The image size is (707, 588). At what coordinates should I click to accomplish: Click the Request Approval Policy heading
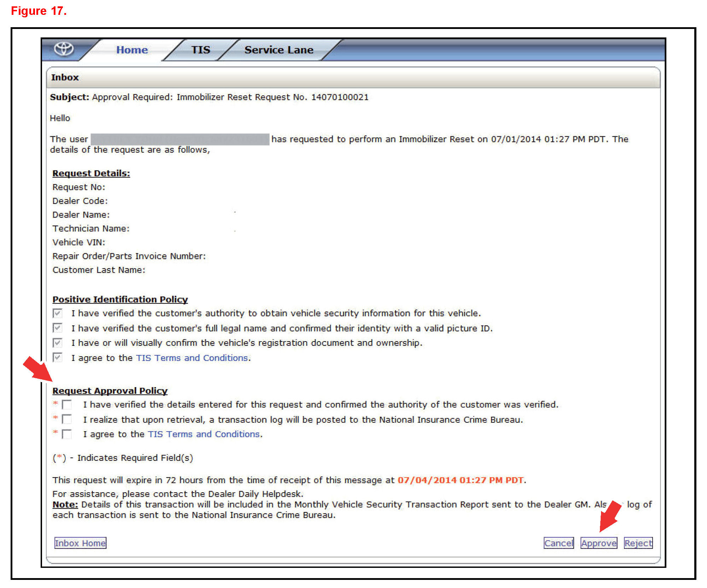pos(110,391)
